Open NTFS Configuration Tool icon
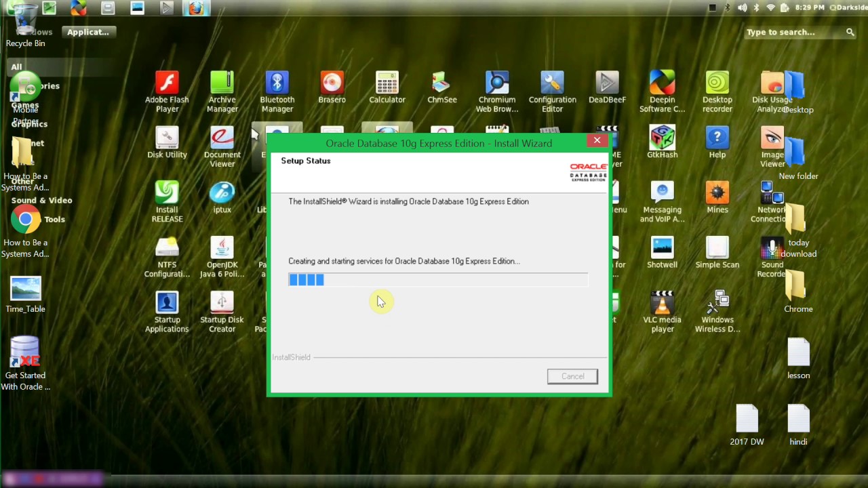 point(167,247)
